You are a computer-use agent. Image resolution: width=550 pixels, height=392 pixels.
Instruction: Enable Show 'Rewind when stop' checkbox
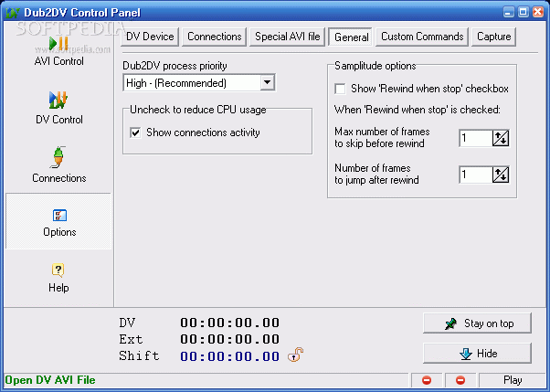coord(340,89)
